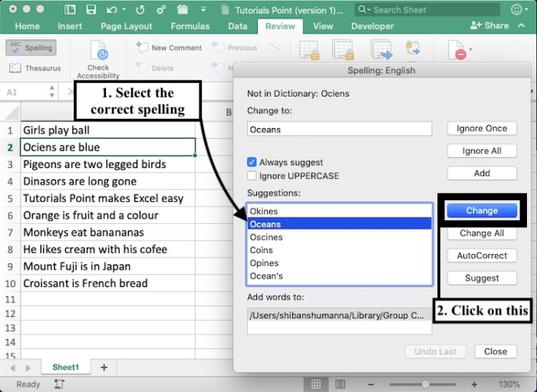
Task: Select suggestion Opines
Action: coord(339,263)
